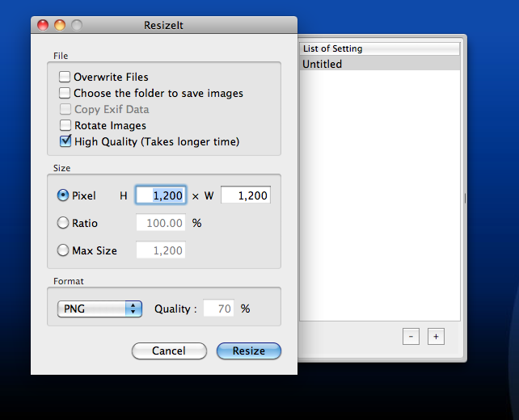Uncheck High Quality option
This screenshot has width=519, height=420.
[x=65, y=142]
